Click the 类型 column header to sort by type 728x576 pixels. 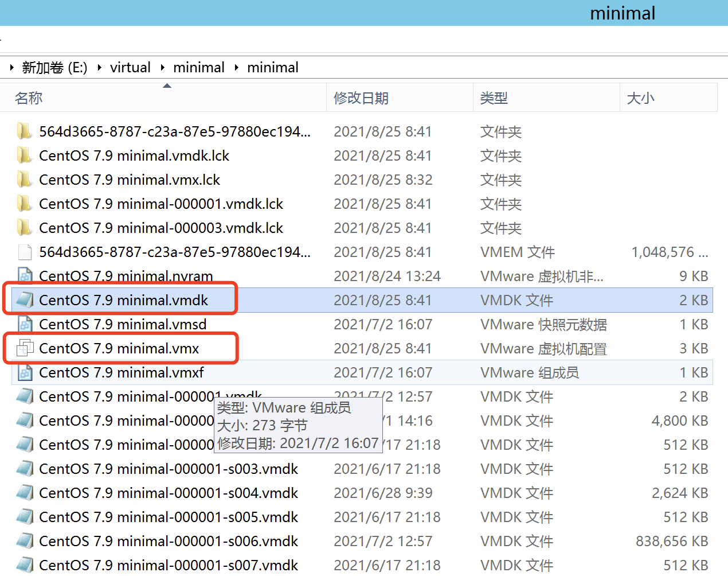point(494,98)
